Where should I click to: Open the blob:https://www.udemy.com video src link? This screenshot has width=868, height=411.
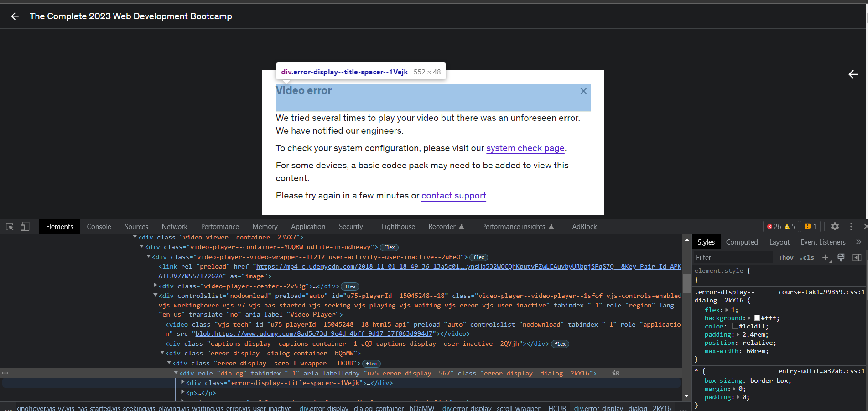pyautogui.click(x=314, y=334)
